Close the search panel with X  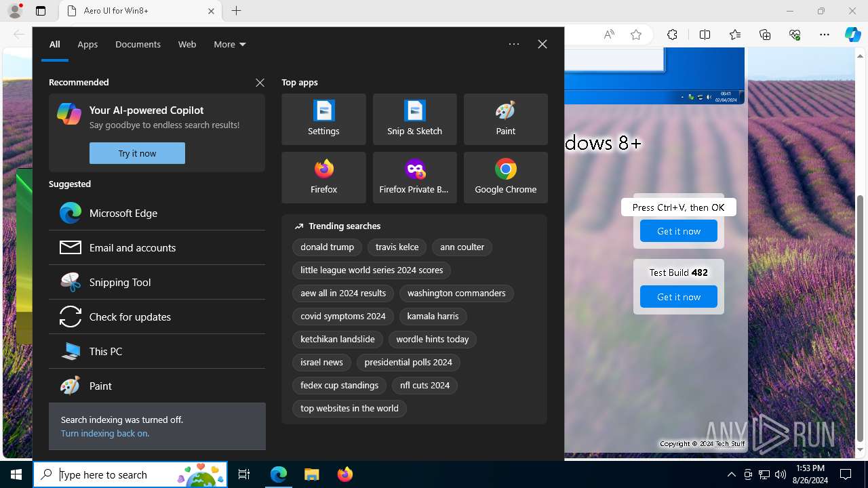click(542, 44)
